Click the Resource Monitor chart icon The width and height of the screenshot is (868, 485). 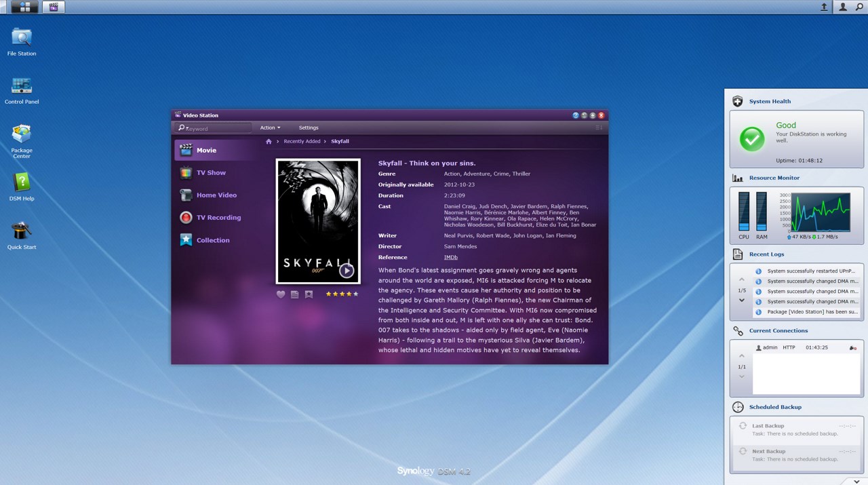point(738,178)
